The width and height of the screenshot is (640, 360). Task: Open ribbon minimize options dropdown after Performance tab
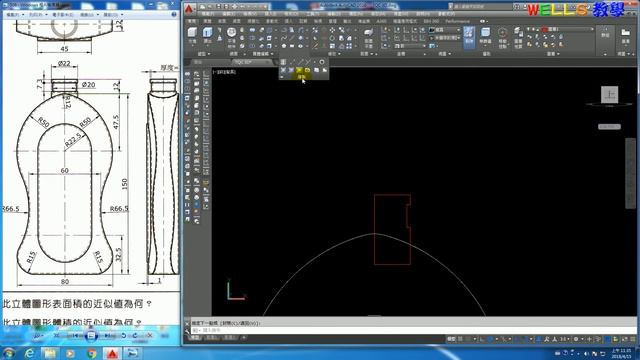pyautogui.click(x=484, y=21)
